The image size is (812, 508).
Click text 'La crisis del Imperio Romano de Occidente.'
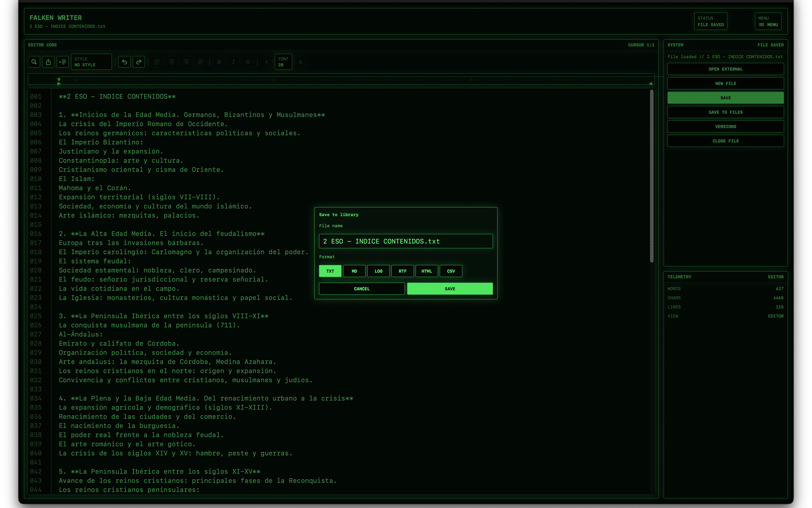(x=143, y=124)
